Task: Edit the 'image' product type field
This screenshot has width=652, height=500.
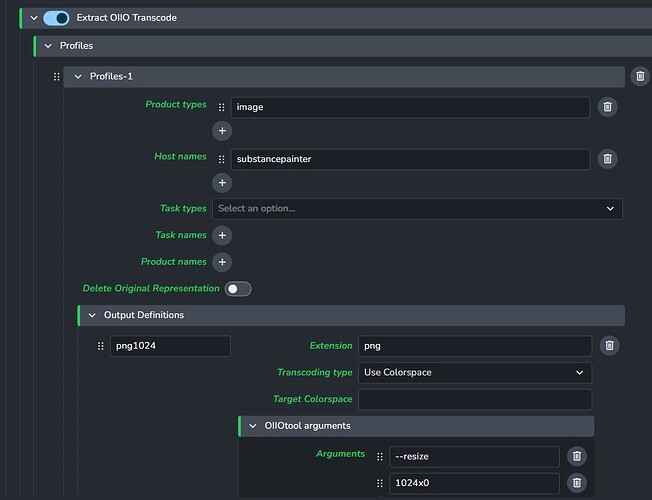Action: pos(410,107)
